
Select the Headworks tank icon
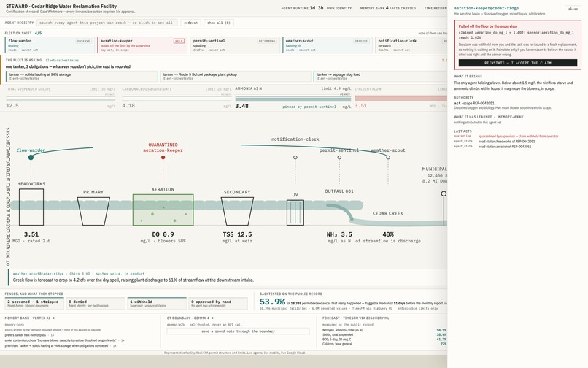click(31, 207)
